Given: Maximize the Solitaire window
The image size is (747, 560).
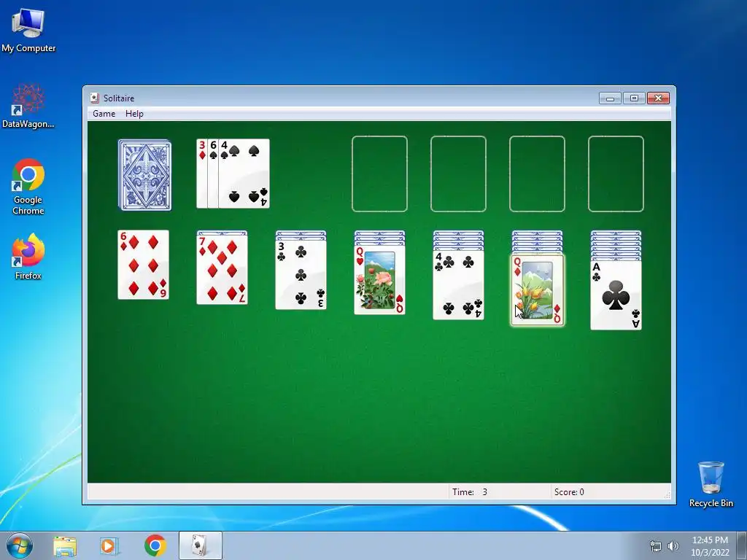Looking at the screenshot, I should (634, 98).
